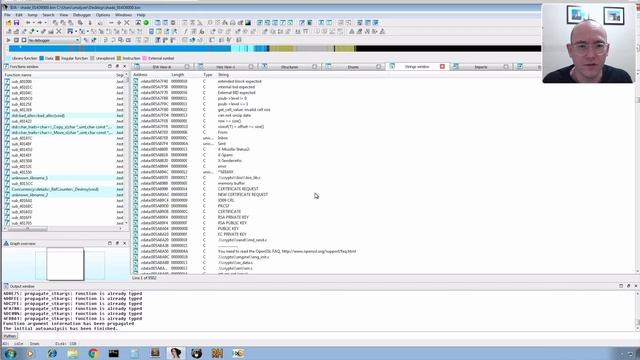Sort by the Function name column header
Image resolution: width=640 pixels, height=360 pixels.
pos(18,75)
